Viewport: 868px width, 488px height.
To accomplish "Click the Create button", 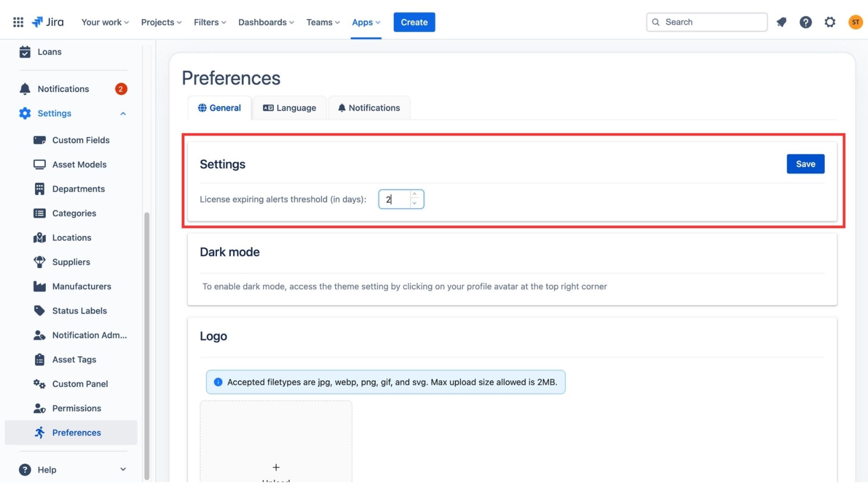I will pos(414,22).
